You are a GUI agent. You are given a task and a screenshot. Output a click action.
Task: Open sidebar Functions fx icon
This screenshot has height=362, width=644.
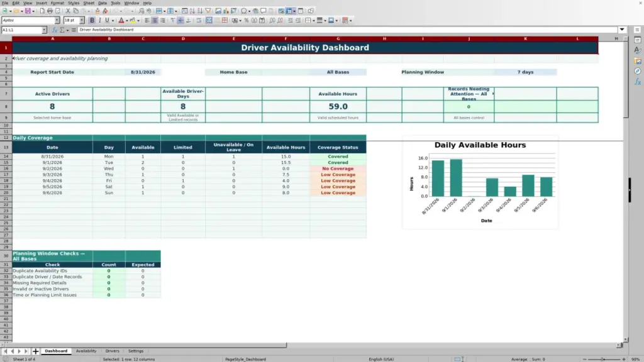(x=638, y=82)
